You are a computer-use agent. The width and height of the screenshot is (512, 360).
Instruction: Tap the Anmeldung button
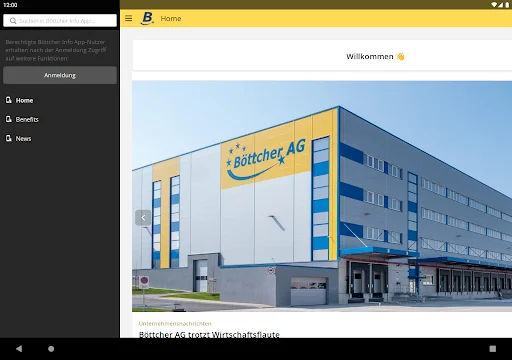[60, 75]
